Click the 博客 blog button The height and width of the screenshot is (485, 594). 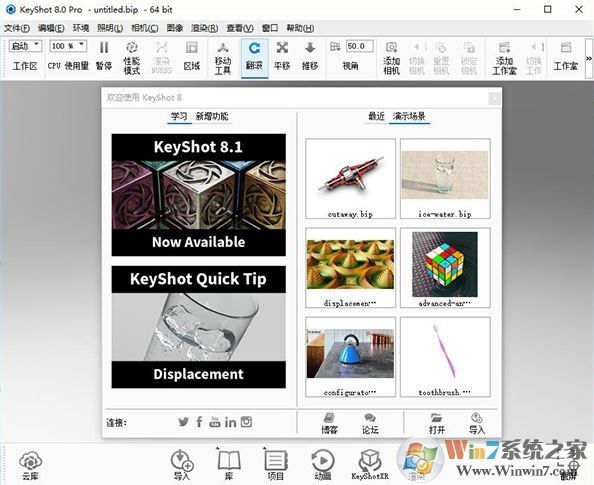click(329, 424)
